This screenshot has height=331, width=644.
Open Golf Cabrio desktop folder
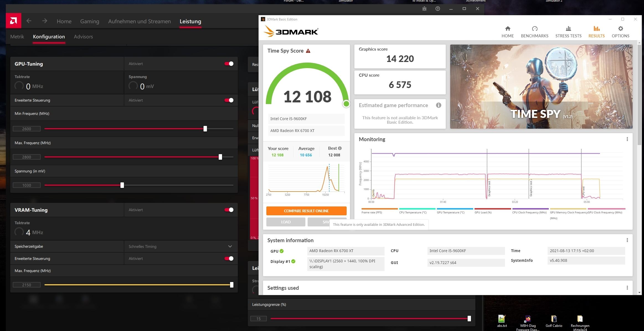tap(554, 321)
